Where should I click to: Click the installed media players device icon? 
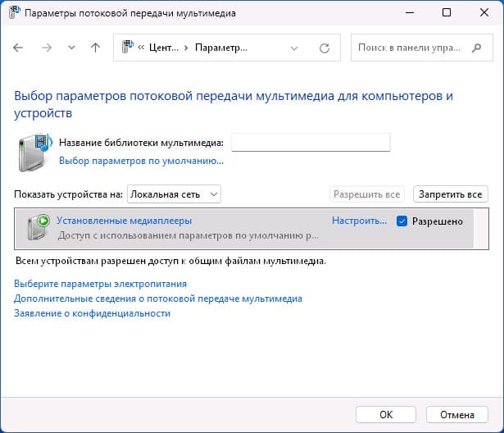point(39,227)
